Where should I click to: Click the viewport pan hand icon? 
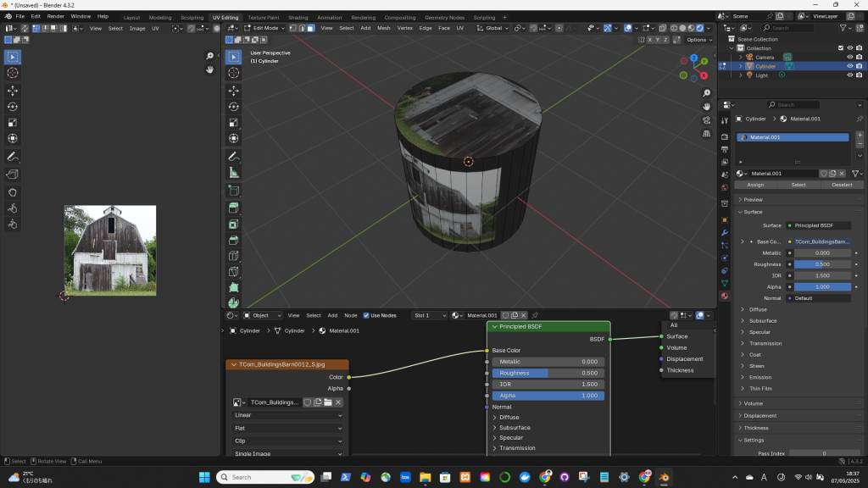point(707,106)
